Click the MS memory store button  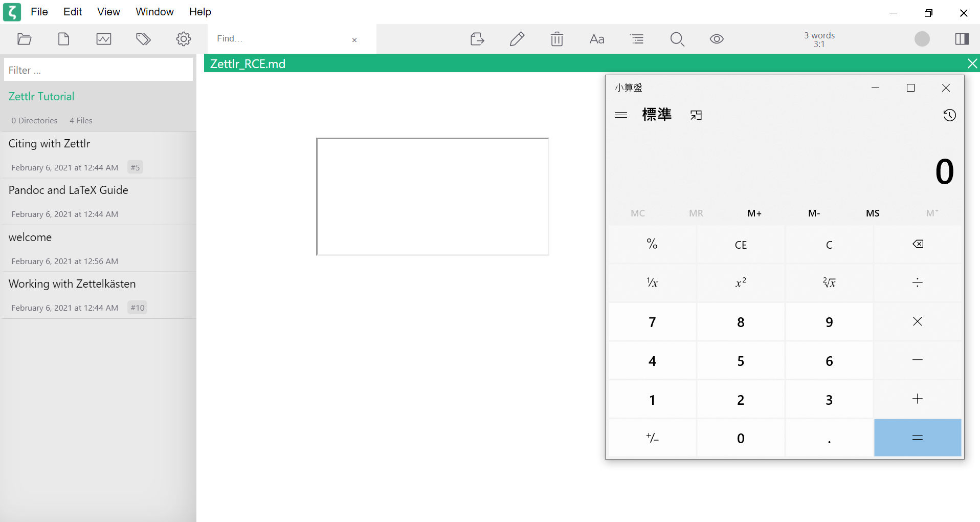tap(873, 213)
